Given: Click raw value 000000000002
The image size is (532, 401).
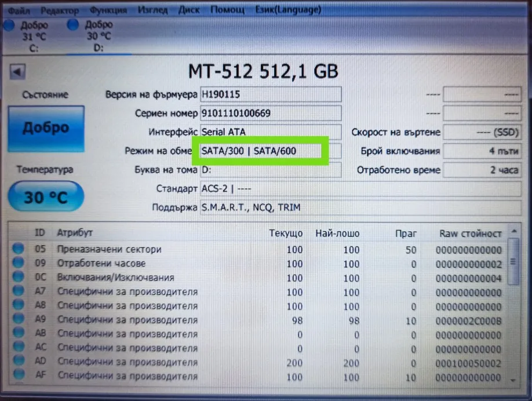Looking at the screenshot, I should pos(469,264).
